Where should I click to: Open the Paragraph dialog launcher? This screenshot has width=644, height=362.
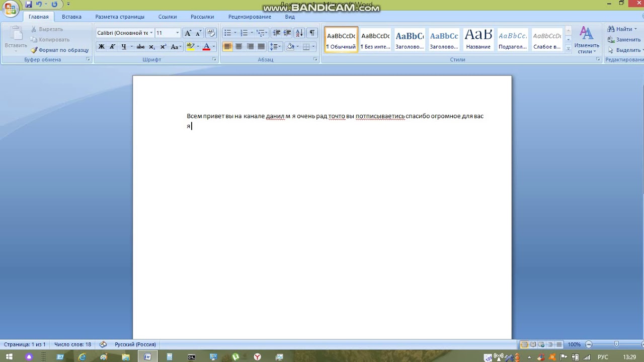coord(315,59)
